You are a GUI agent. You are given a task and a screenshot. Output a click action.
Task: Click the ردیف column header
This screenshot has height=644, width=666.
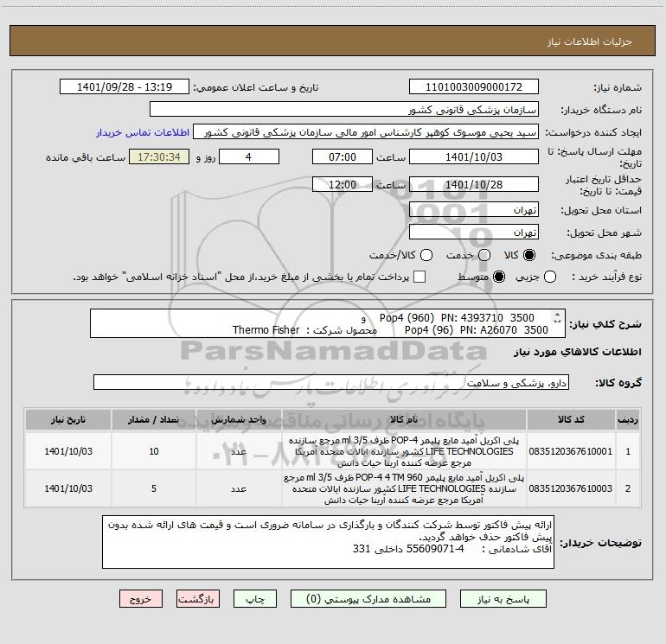tap(628, 420)
